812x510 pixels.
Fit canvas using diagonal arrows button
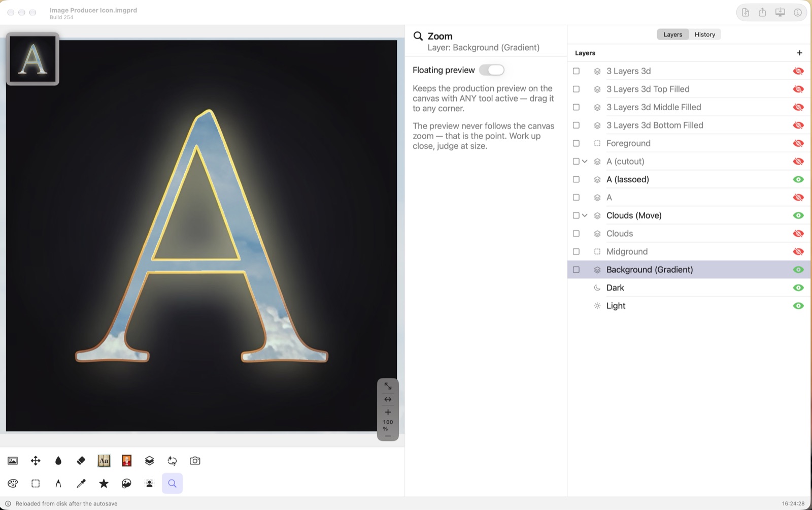388,386
